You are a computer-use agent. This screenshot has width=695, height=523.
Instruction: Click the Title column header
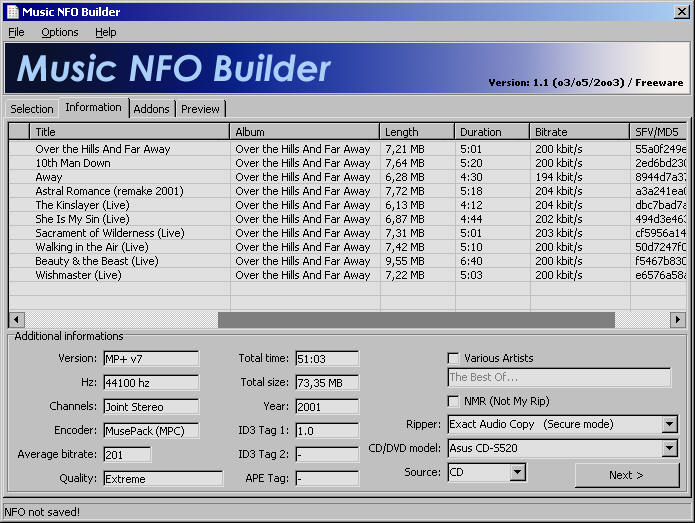[x=130, y=132]
